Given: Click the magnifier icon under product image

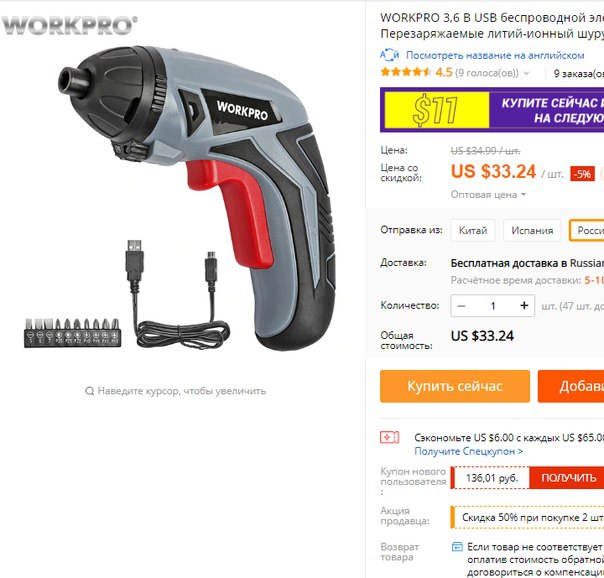Looking at the screenshot, I should point(89,391).
